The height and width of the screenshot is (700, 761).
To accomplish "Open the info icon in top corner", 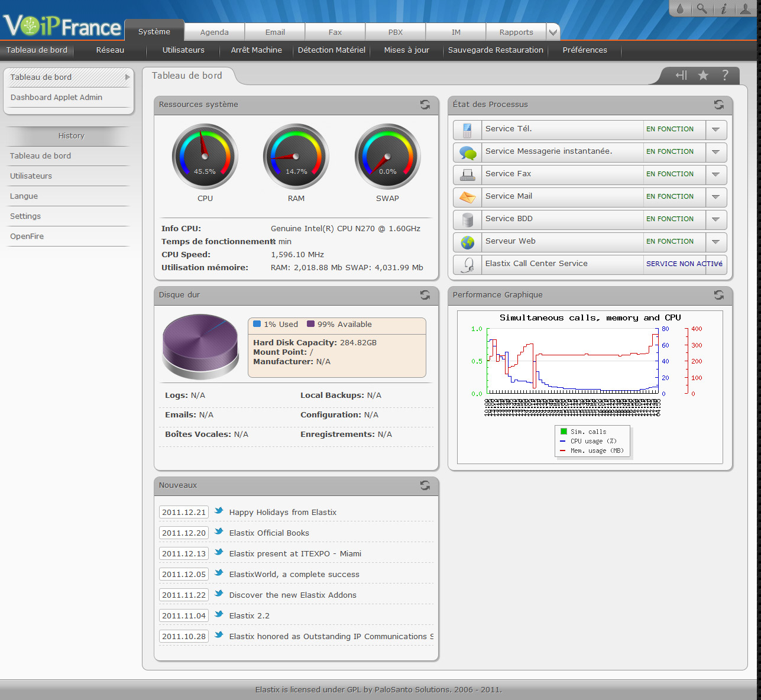I will click(723, 9).
